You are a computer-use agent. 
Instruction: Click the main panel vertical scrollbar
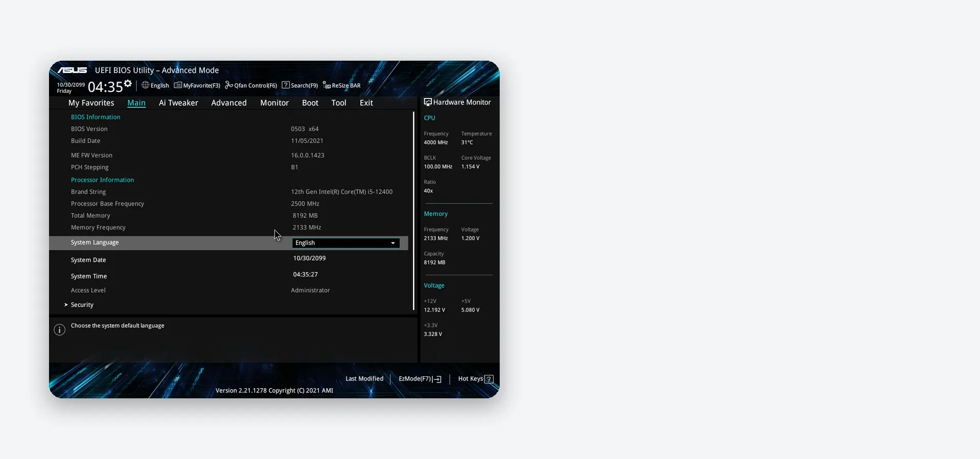tap(413, 211)
